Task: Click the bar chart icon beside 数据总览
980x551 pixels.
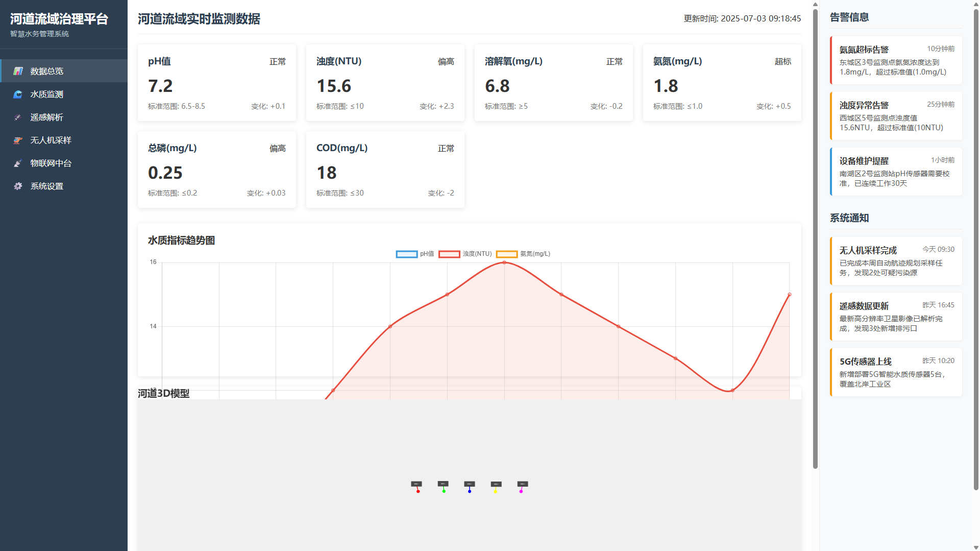Action: point(18,71)
